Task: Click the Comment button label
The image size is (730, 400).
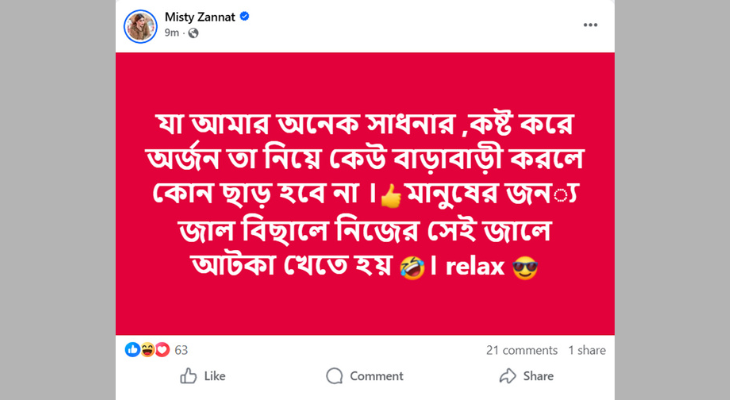Action: coord(376,376)
